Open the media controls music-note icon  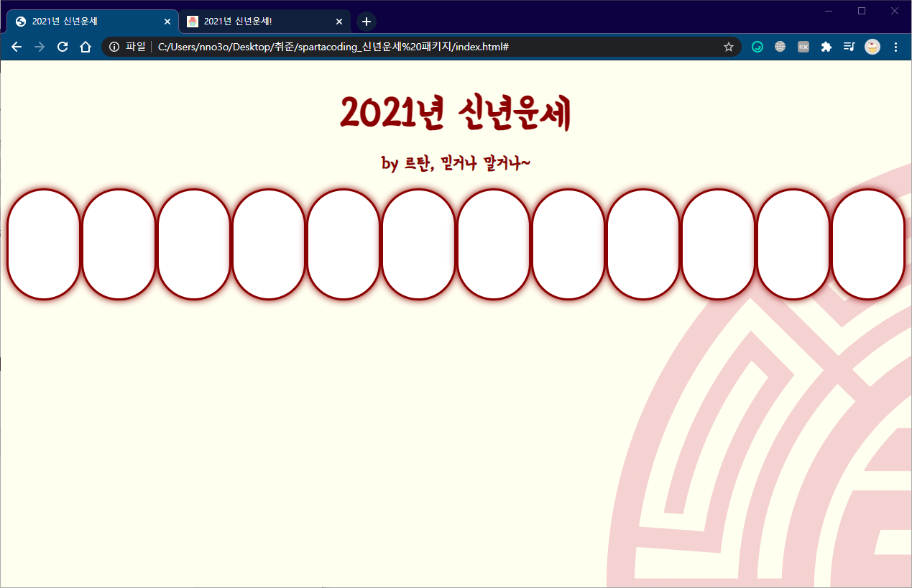(849, 47)
